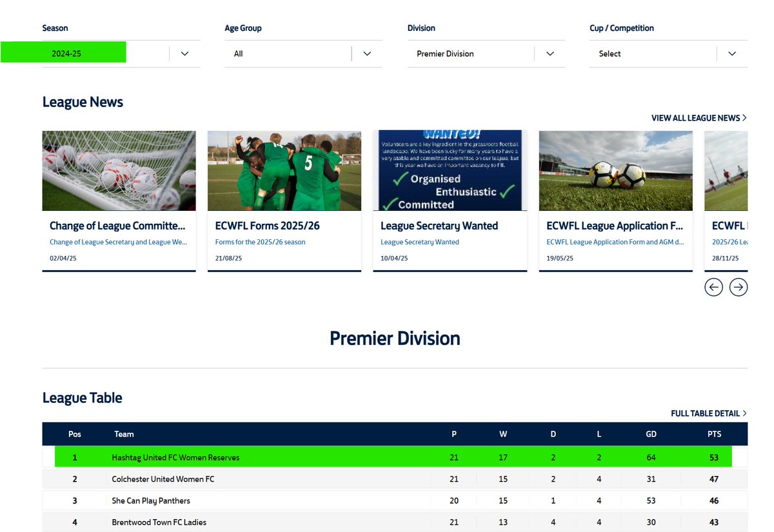
Task: Open League Secretary Wanted article title
Action: tap(439, 226)
